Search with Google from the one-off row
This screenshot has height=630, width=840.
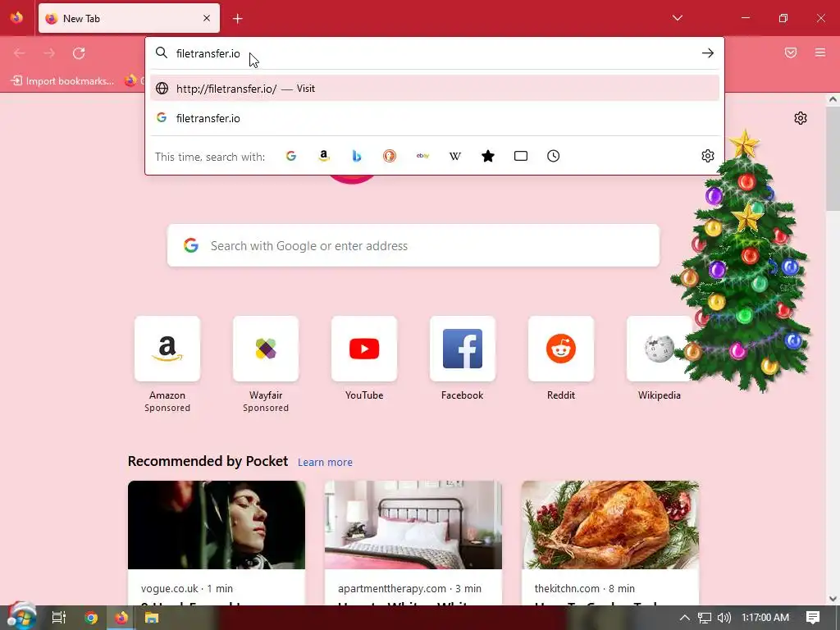click(291, 156)
